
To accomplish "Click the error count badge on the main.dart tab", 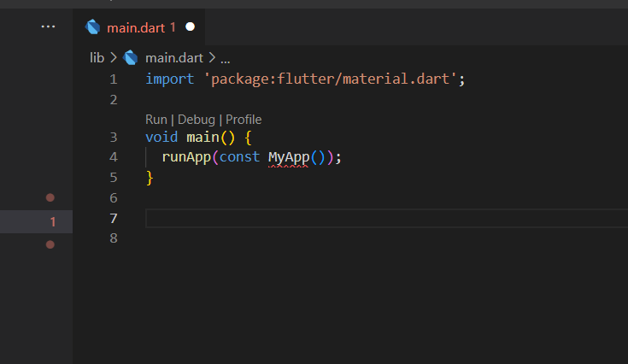I will [x=173, y=27].
